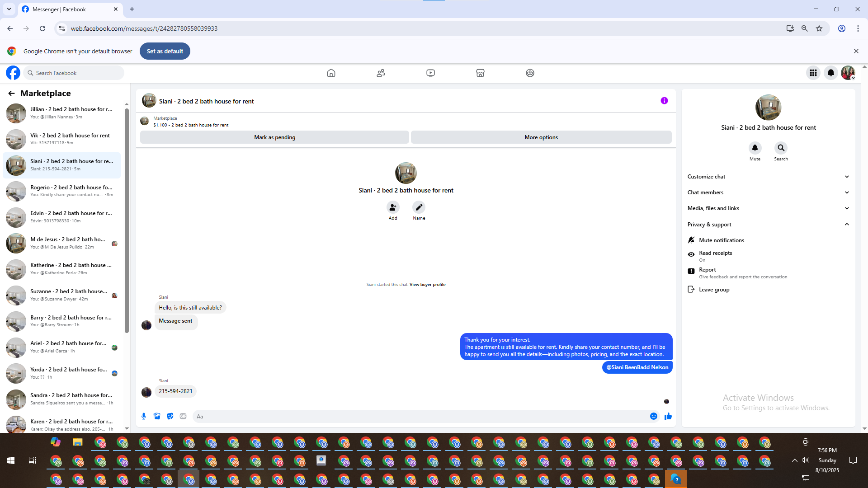The width and height of the screenshot is (868, 488).
Task: Send a thumbs-up like
Action: [x=668, y=416]
